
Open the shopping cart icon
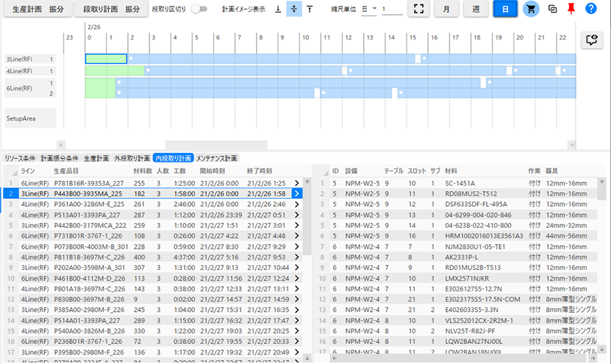tap(531, 9)
